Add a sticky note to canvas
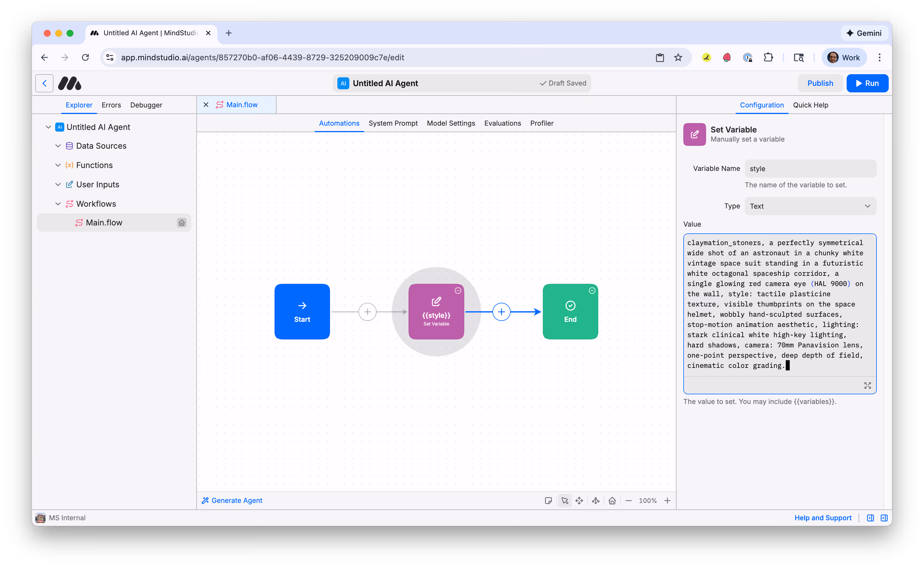This screenshot has height=568, width=924. (548, 500)
